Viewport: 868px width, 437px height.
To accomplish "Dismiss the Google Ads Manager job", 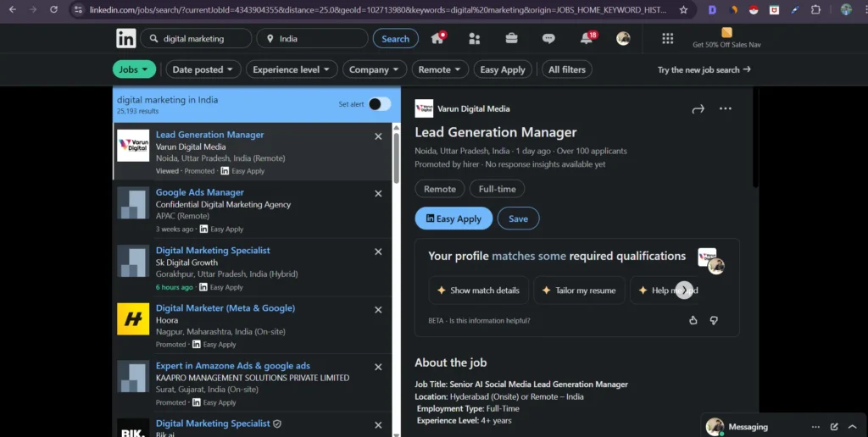I will point(378,193).
